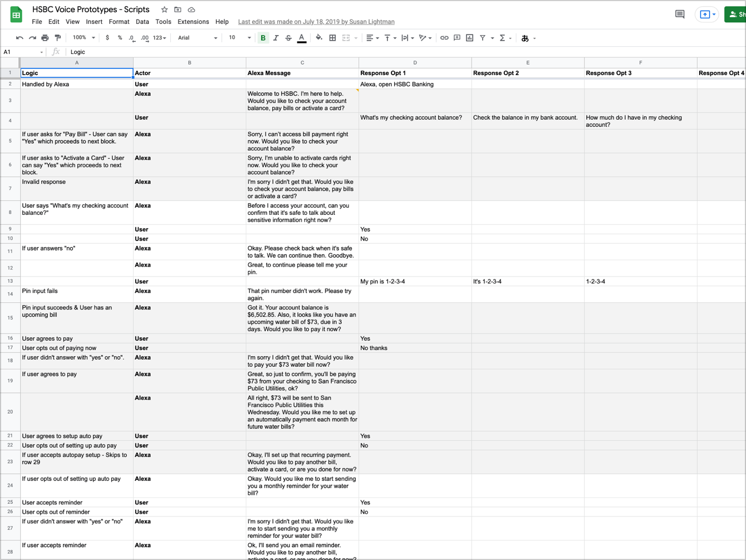
Task: Toggle italic formatting
Action: tap(276, 38)
